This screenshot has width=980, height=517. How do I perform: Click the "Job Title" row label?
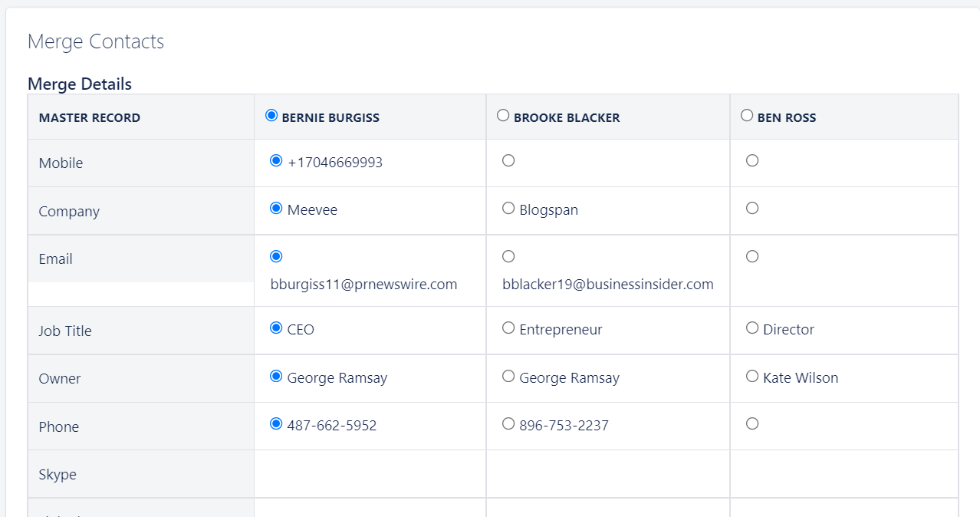(65, 331)
